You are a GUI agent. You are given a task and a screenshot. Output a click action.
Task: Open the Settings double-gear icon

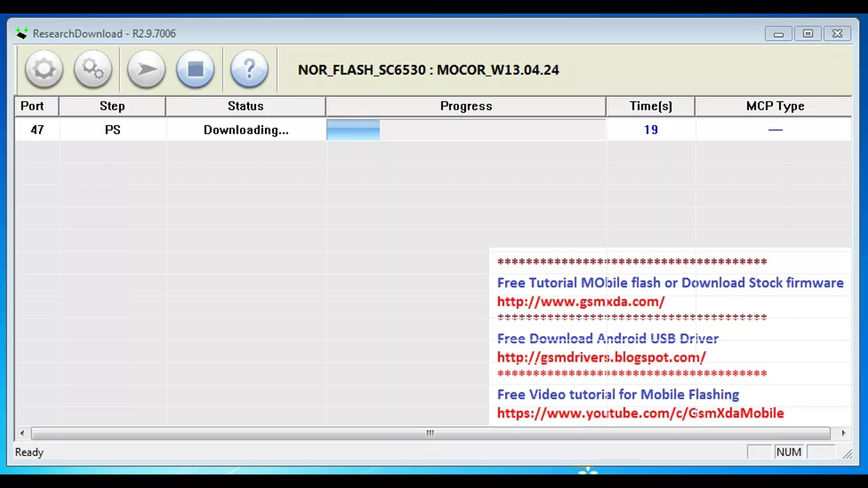tap(93, 69)
